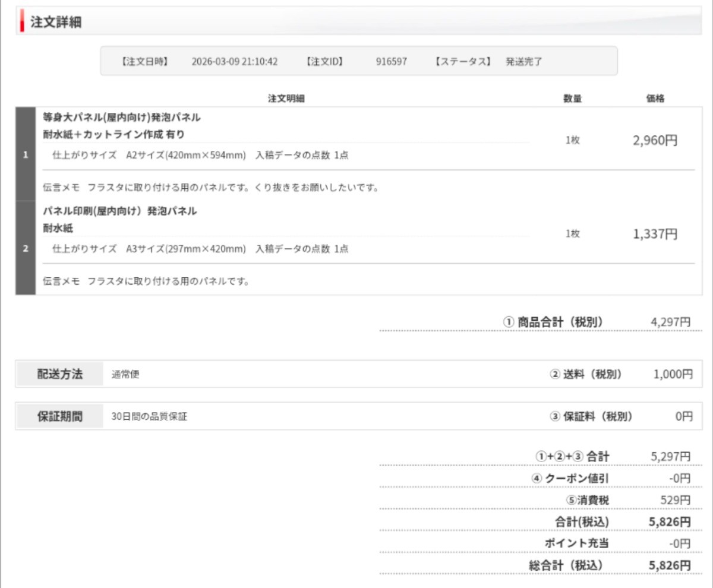Screen dimensions: 713x588
Task: Click the 注文詳細 section heading
Action: 56,23
